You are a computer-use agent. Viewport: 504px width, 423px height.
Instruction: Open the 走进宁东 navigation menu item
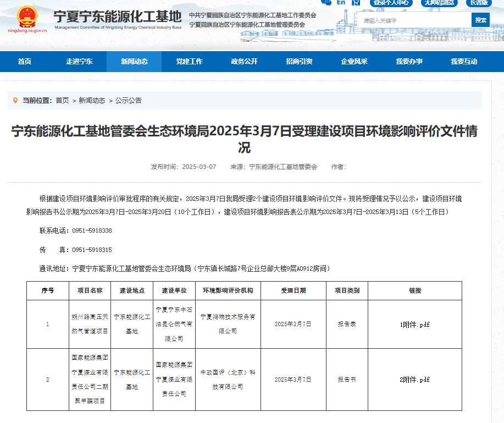tap(79, 62)
